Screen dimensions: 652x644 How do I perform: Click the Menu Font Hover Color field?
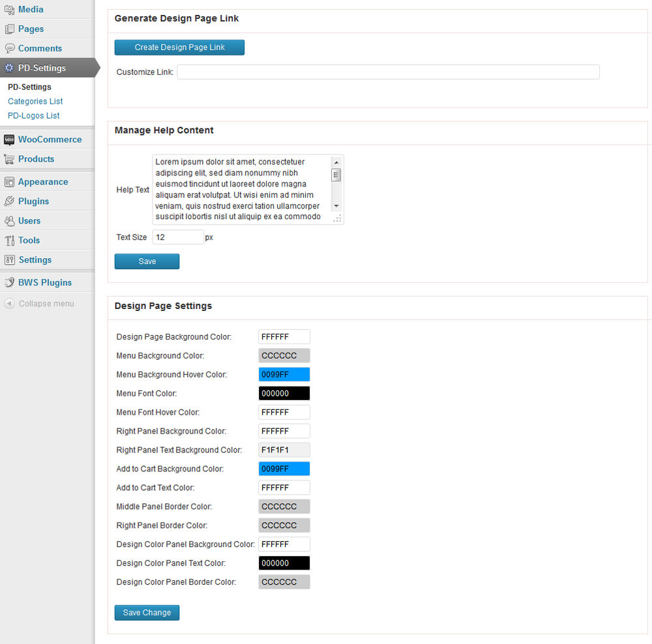[284, 412]
